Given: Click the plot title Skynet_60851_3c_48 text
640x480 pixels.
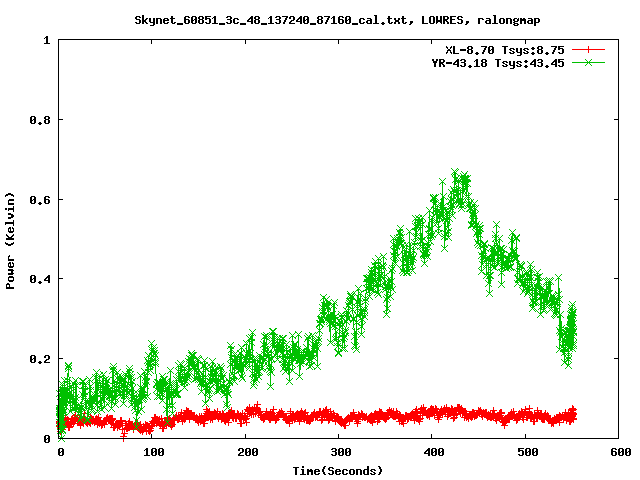Looking at the screenshot, I should tap(337, 20).
